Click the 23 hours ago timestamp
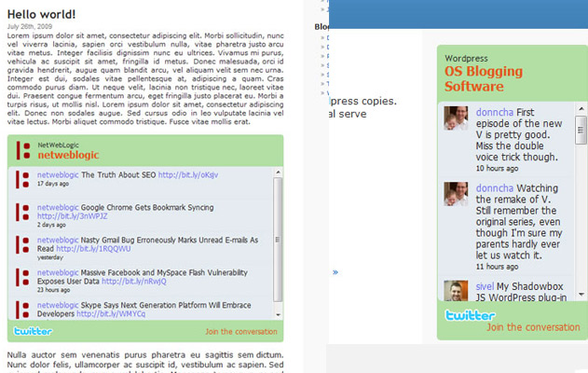This screenshot has height=373, width=588. (x=54, y=290)
